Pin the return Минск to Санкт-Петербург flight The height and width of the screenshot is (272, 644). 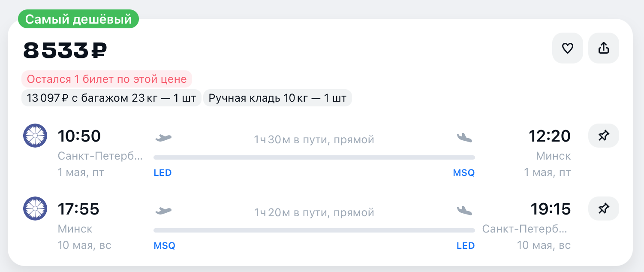click(603, 209)
